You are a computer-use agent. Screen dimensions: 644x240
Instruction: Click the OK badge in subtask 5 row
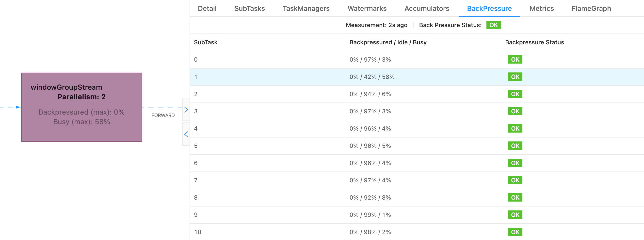(x=515, y=146)
